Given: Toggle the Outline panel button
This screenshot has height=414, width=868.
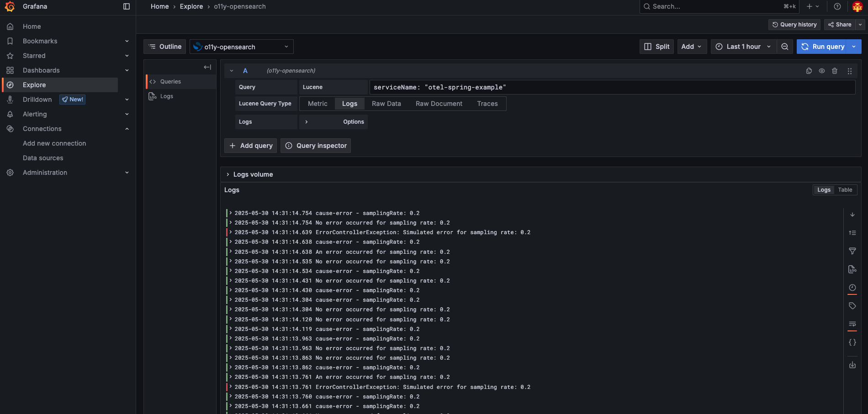Looking at the screenshot, I should (165, 47).
